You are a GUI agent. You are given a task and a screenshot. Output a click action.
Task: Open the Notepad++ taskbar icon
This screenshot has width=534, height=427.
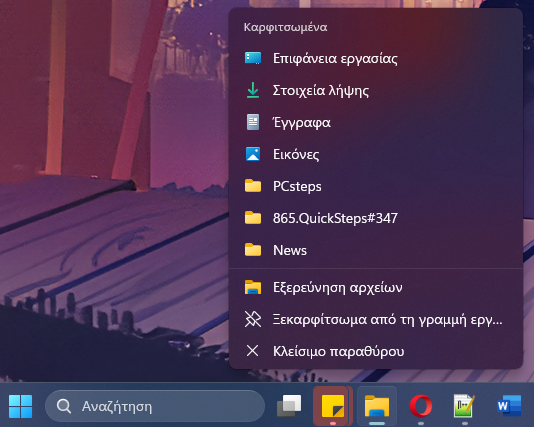point(465,406)
